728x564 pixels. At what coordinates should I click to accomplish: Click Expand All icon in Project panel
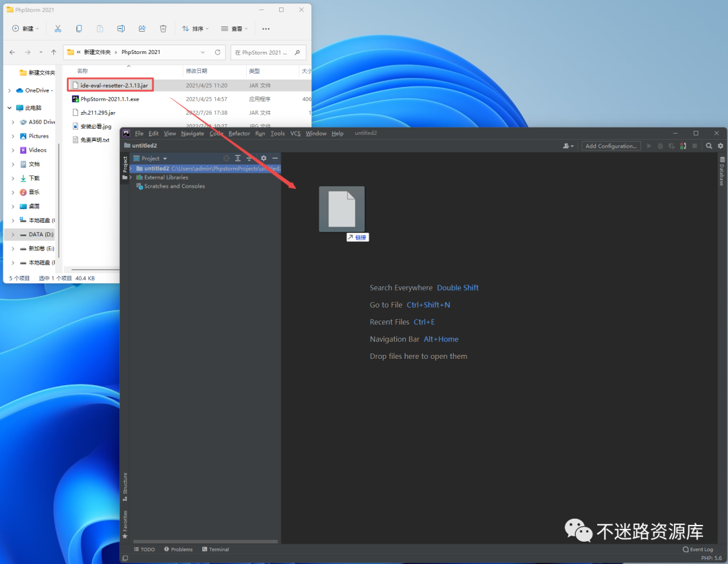click(238, 159)
